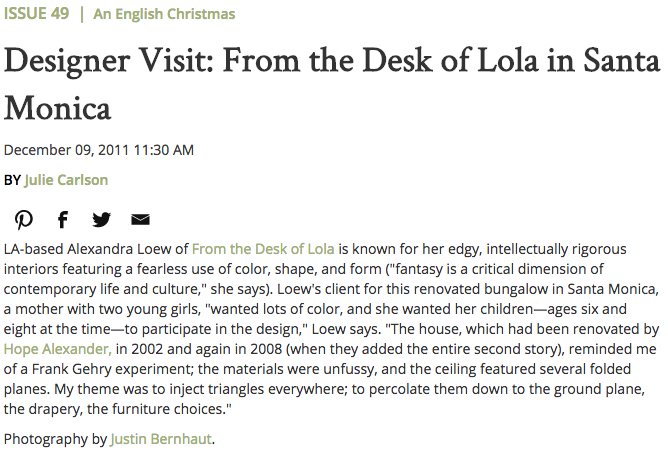
Task: Tweet the article using the Twitter icon
Action: click(101, 220)
